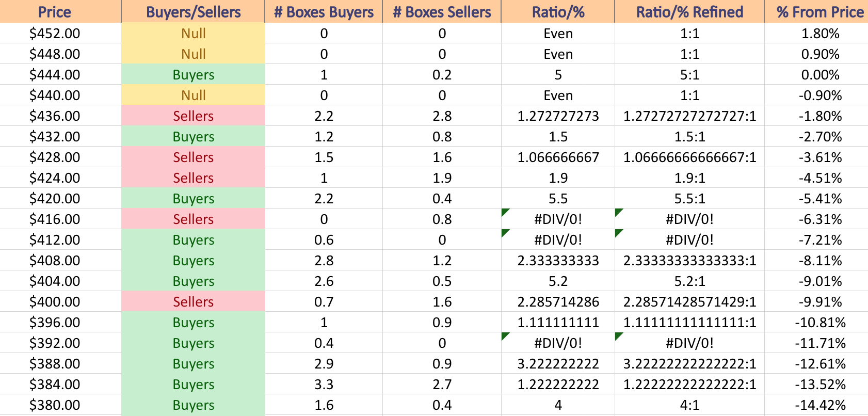Viewport: 868px width, 416px height.
Task: Click the 0.2 boxes sellers cell
Action: [442, 75]
